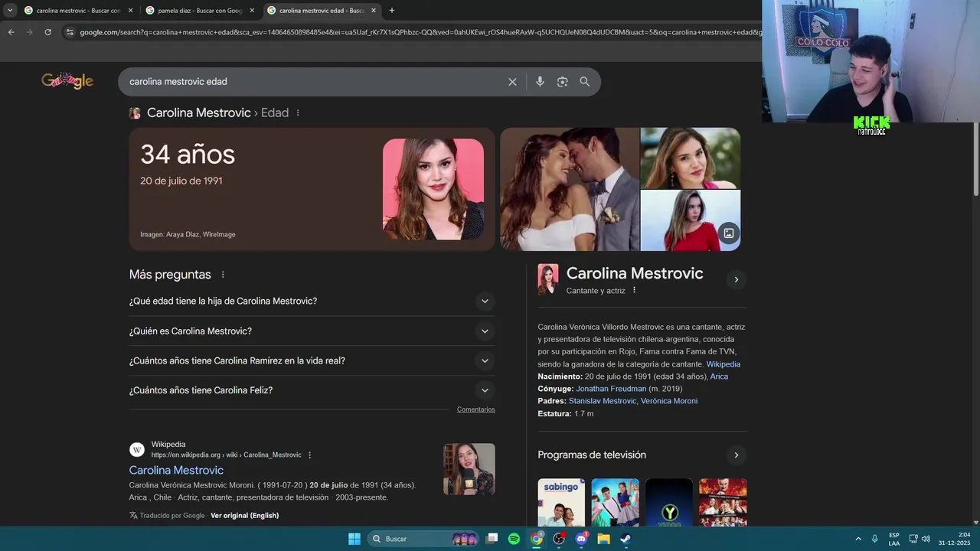Open the tab list dropdown arrow
This screenshot has height=551, width=980.
point(10,11)
